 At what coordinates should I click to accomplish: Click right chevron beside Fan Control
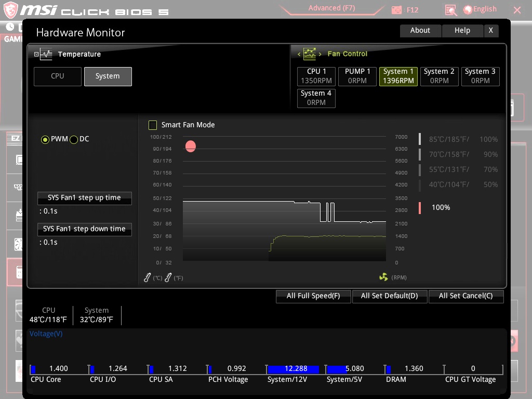320,54
